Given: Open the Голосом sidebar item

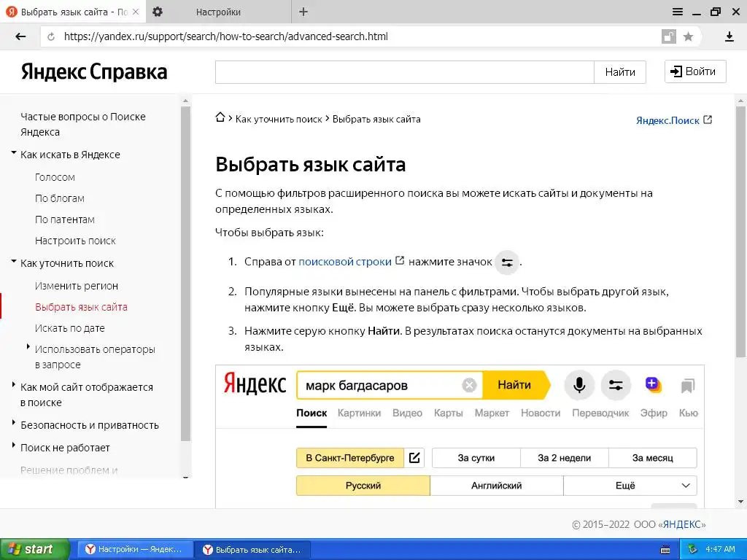Looking at the screenshot, I should tap(55, 177).
